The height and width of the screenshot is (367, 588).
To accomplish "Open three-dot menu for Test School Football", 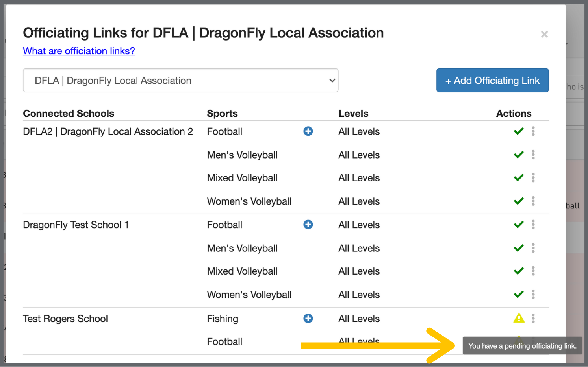I will [533, 225].
